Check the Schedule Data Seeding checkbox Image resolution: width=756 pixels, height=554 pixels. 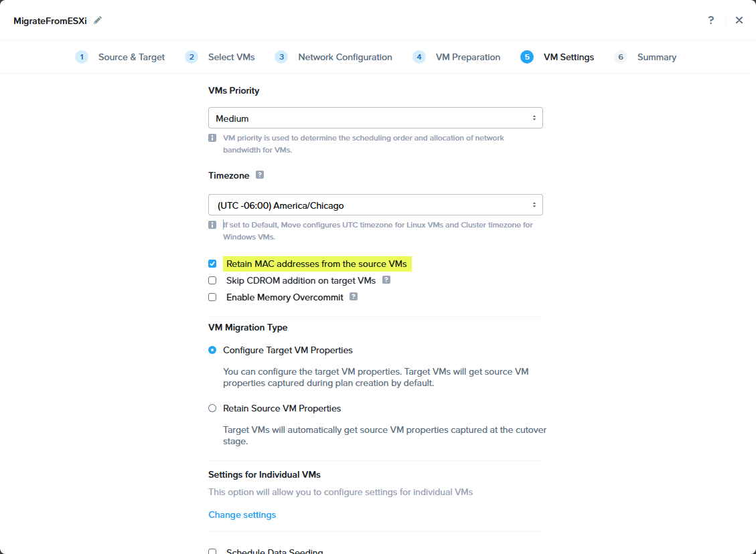point(212,551)
